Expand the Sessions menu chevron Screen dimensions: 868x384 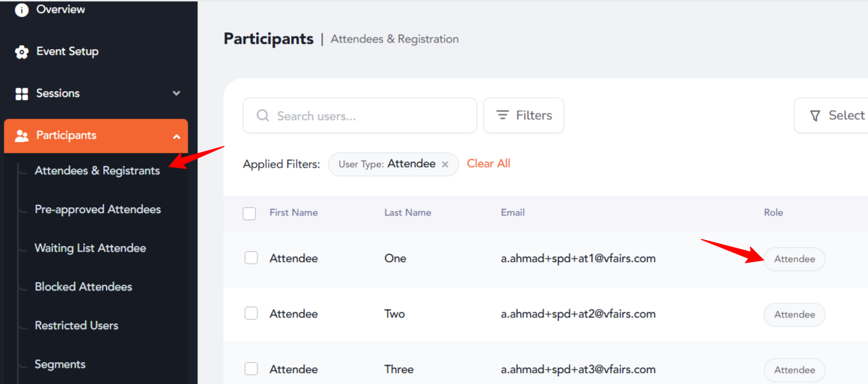click(176, 94)
